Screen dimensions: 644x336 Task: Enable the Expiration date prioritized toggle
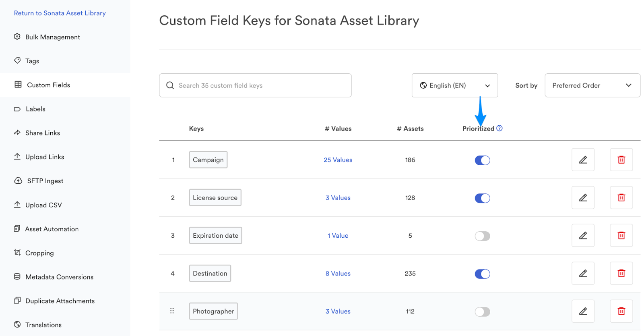tap(482, 236)
